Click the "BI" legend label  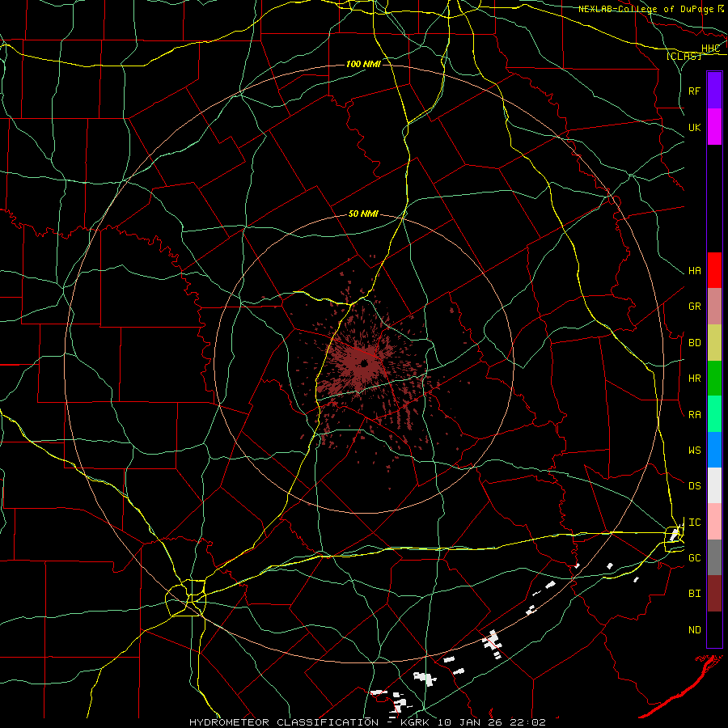694,594
